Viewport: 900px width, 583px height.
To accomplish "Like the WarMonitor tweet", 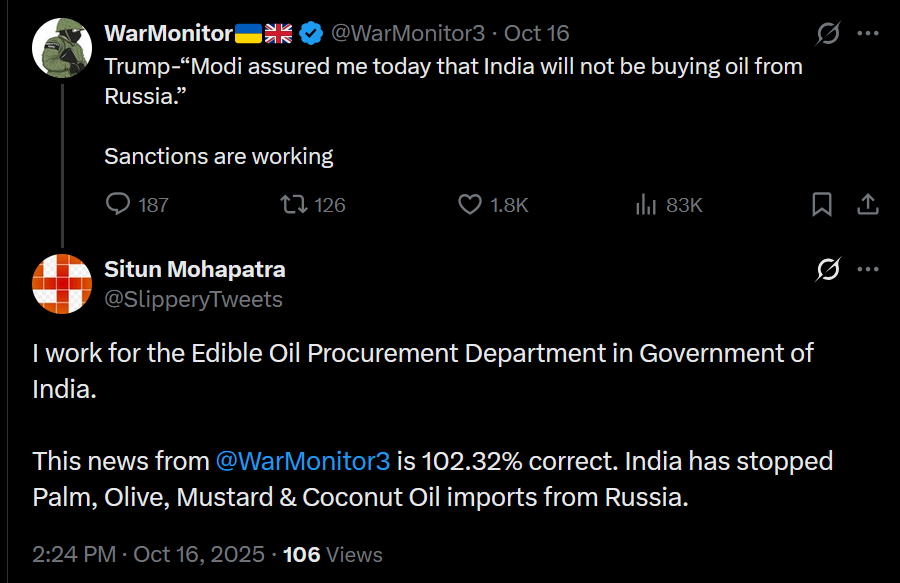I will (x=470, y=205).
